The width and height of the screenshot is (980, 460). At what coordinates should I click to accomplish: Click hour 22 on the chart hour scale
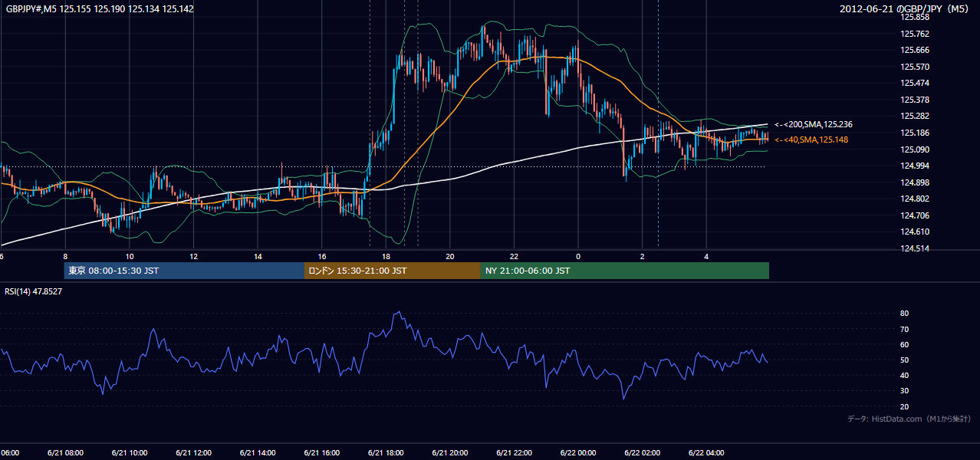(515, 256)
